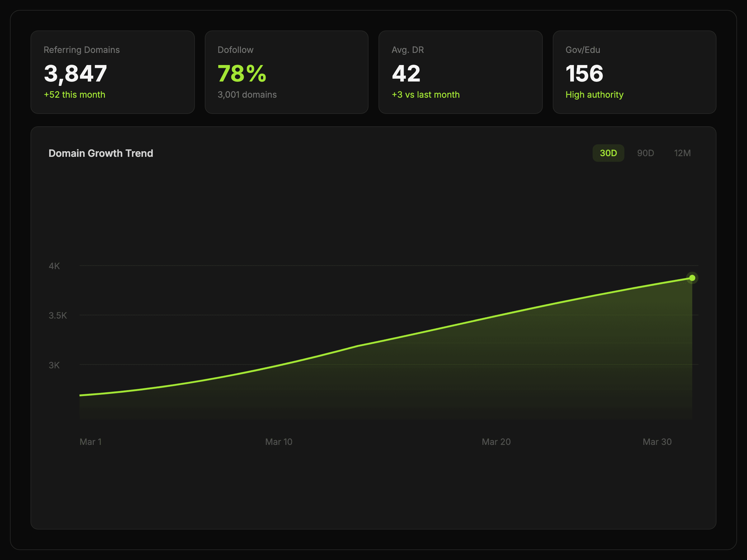Click the 3.5K y-axis label

(x=58, y=315)
